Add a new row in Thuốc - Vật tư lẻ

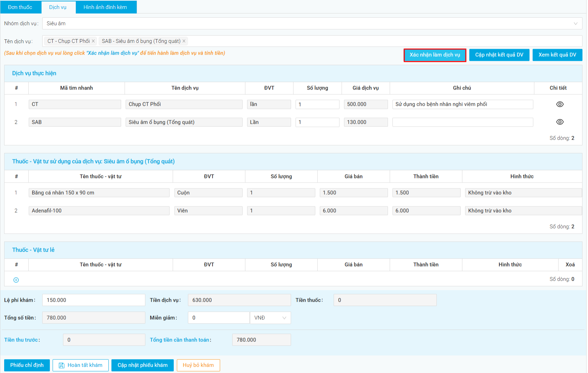tap(16, 280)
